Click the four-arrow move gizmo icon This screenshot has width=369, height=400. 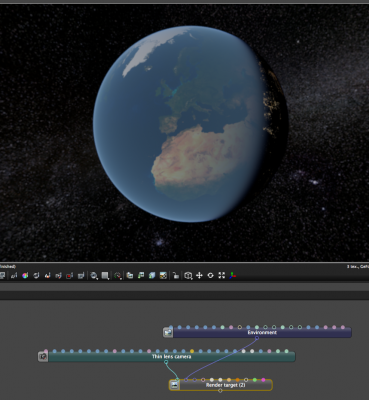199,275
